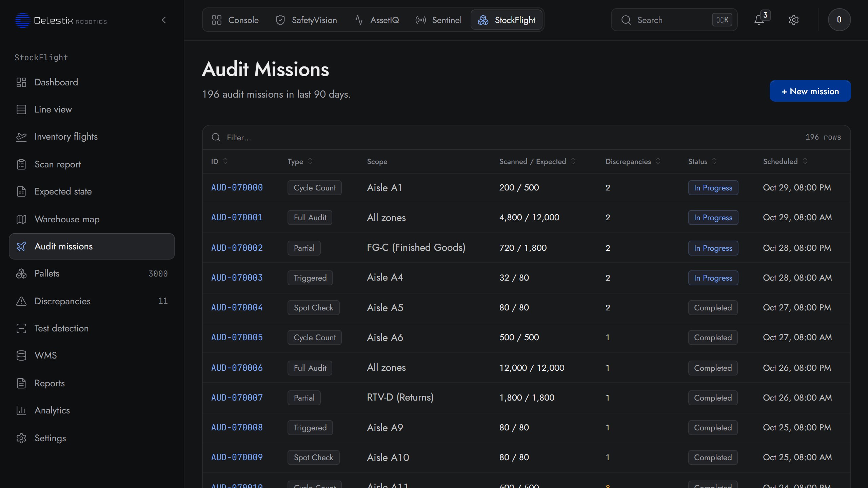The image size is (868, 488).
Task: Click Completed status for AUD-070006
Action: (x=713, y=368)
